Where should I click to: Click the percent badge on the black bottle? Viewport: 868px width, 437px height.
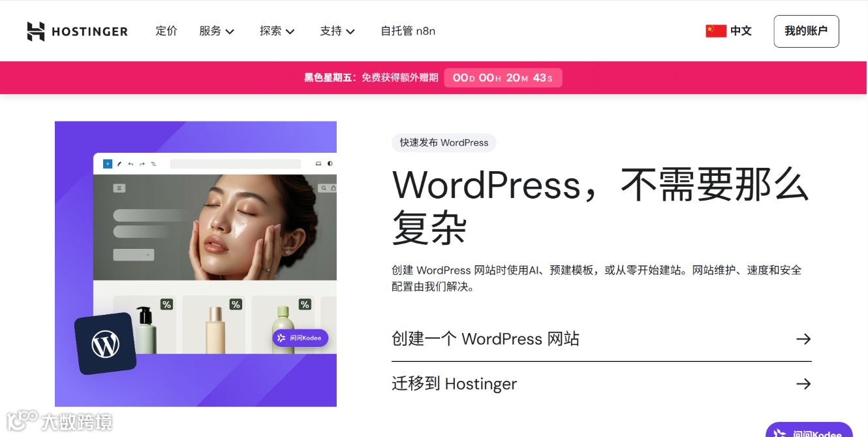point(166,304)
